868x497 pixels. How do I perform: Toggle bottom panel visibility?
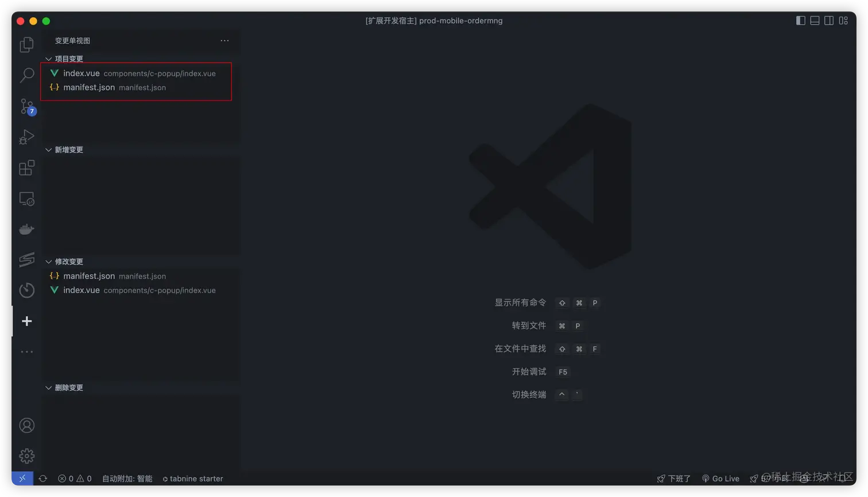tap(815, 21)
